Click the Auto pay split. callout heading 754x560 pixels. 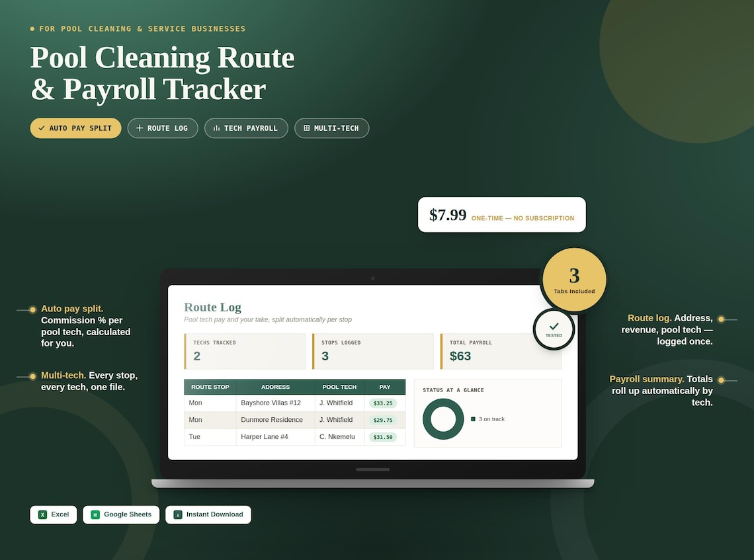tap(72, 309)
